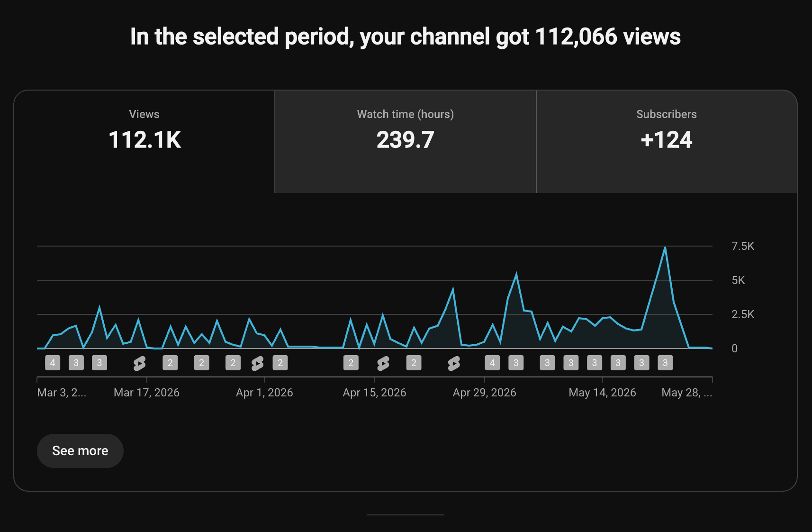The image size is (812, 532).
Task: Click the '2.5K' y-axis label
Action: click(x=743, y=314)
